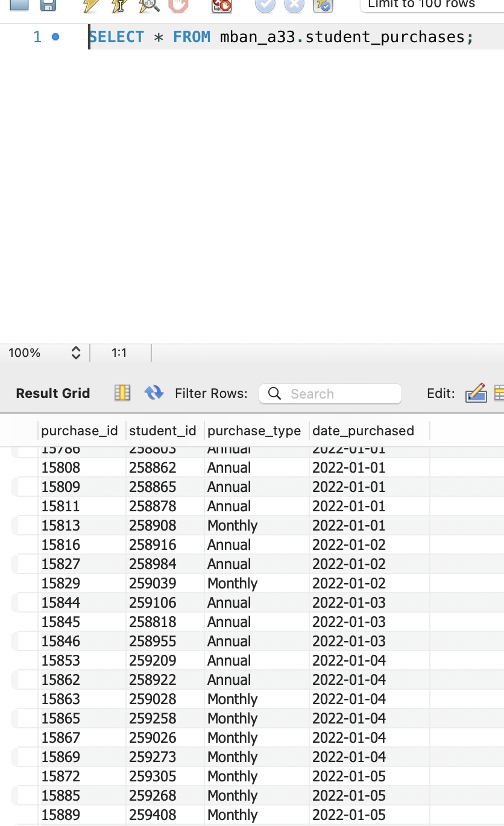Select the 1:1 position indicator in status bar
This screenshot has width=504, height=826.
point(118,353)
